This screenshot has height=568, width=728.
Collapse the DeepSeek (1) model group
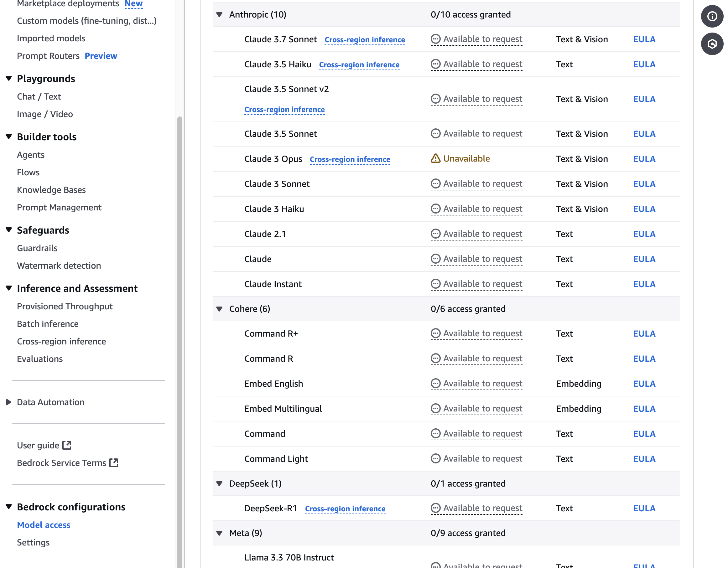[219, 484]
